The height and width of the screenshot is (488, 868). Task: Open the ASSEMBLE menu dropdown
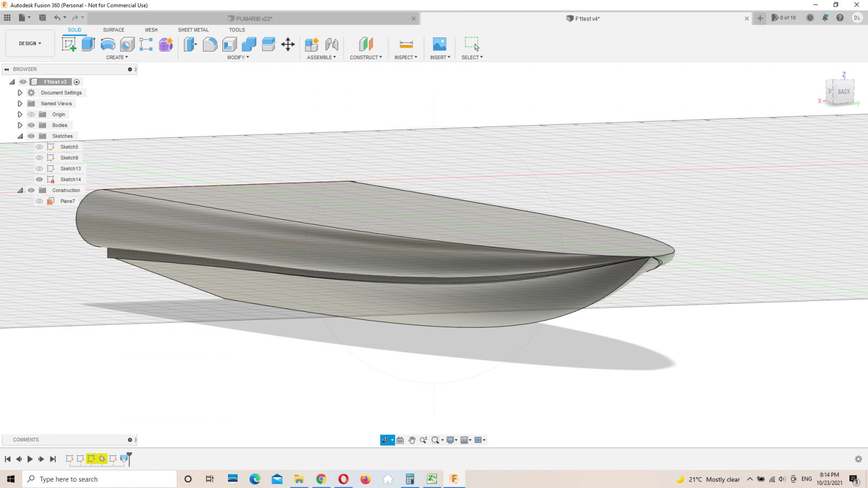tap(322, 57)
